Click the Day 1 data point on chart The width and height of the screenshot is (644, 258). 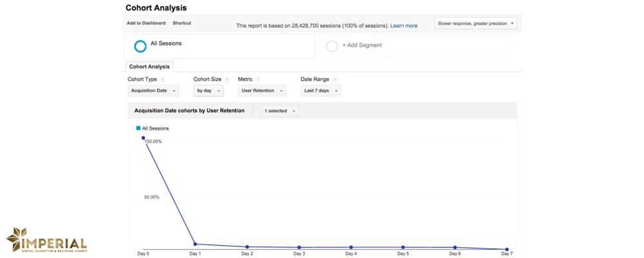click(x=195, y=244)
